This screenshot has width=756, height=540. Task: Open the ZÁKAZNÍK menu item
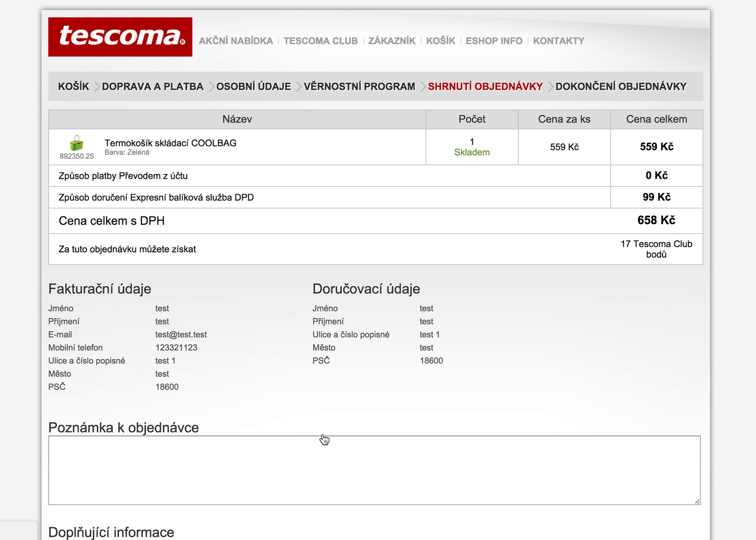392,41
